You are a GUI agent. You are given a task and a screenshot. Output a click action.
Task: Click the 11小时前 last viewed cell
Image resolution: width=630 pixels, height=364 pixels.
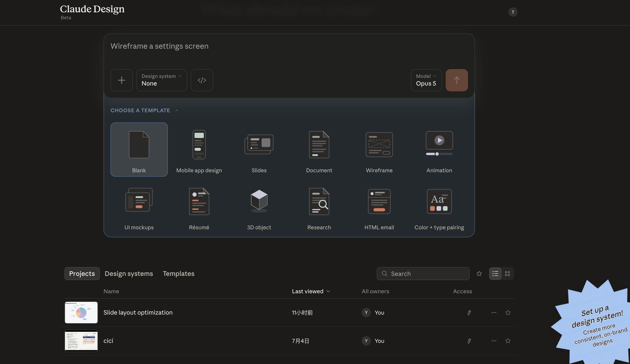click(x=302, y=313)
